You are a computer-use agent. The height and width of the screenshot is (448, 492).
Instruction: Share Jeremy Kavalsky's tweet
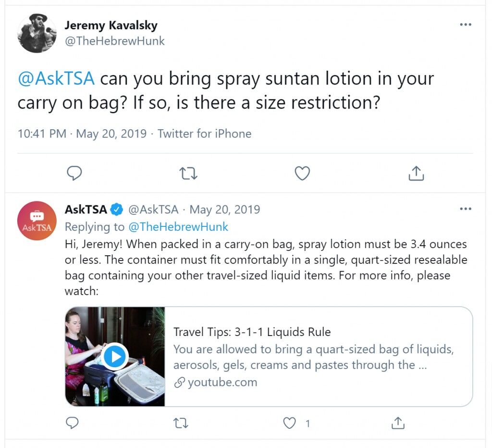point(416,173)
